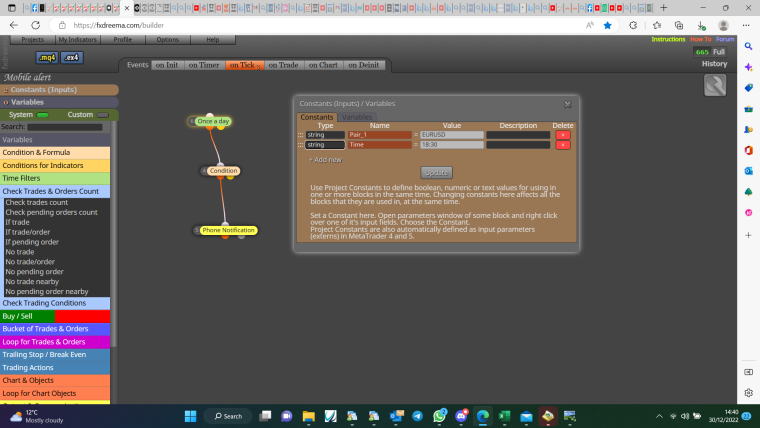Download the .ex4 compiled file
This screenshot has height=428, width=760.
(72, 58)
